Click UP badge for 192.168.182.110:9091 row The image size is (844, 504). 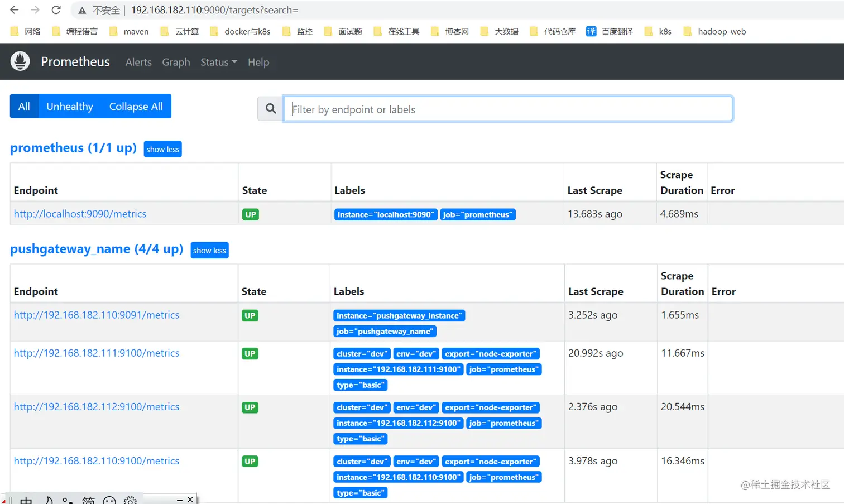click(x=250, y=315)
